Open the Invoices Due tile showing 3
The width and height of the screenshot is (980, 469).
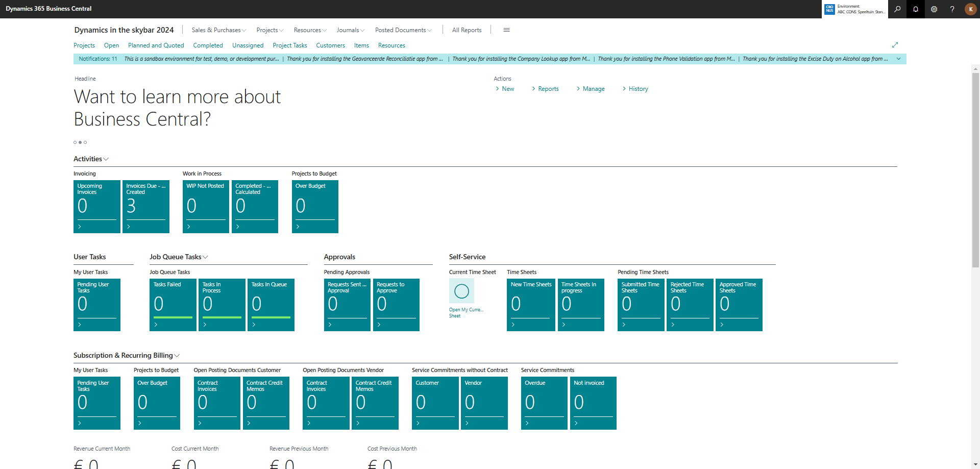146,207
